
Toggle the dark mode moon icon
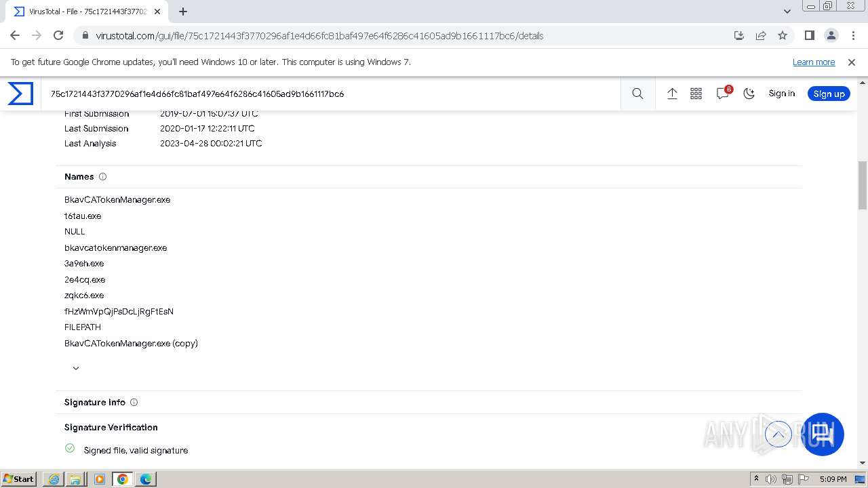click(x=749, y=94)
